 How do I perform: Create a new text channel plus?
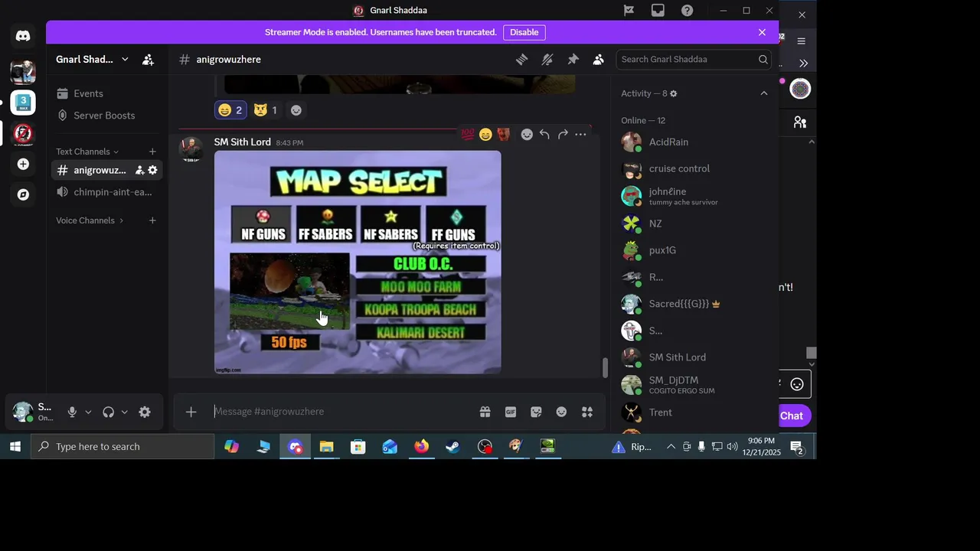point(152,152)
